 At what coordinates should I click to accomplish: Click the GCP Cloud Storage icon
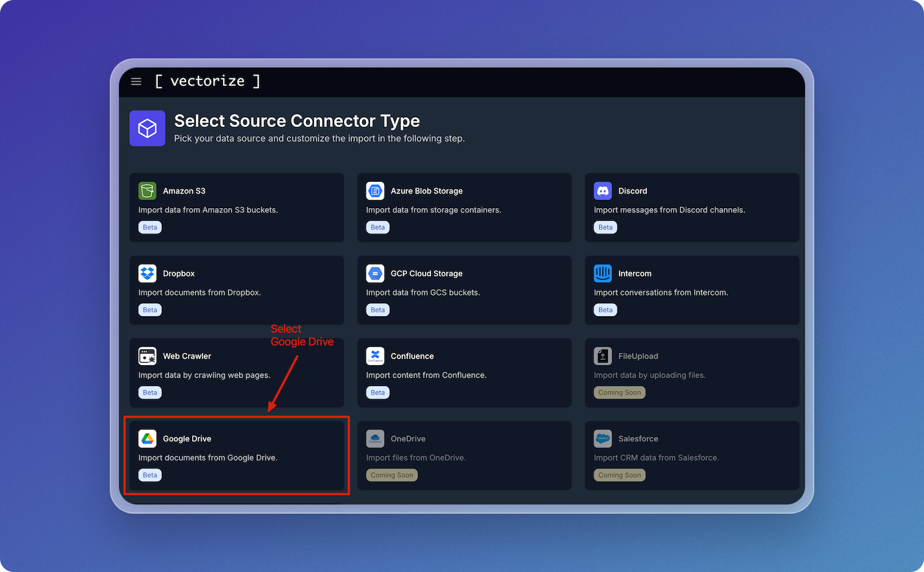coord(375,273)
